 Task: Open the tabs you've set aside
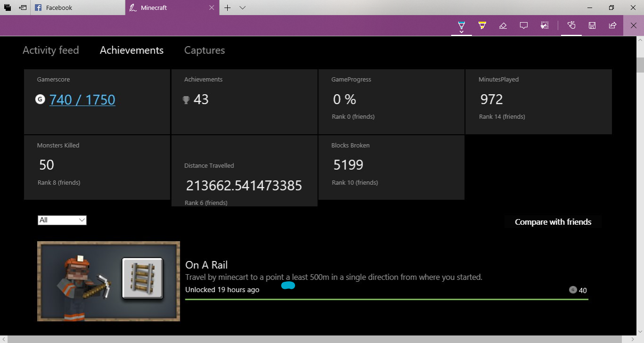8,8
